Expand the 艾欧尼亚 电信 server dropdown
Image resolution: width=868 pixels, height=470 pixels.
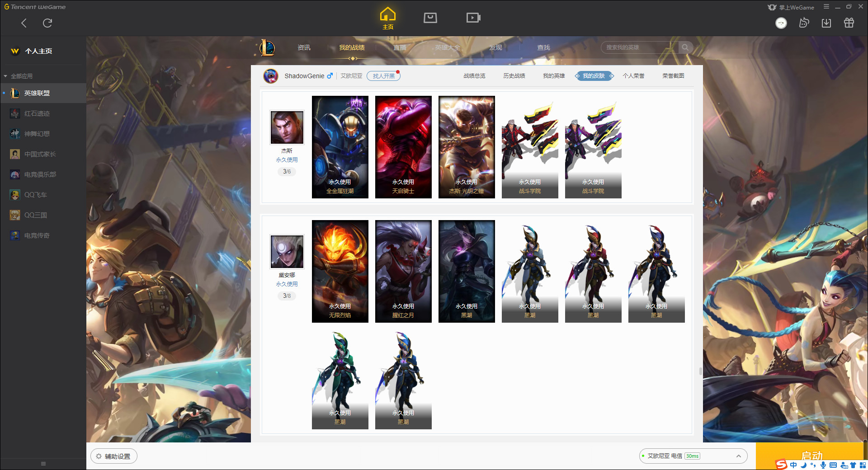pos(693,456)
